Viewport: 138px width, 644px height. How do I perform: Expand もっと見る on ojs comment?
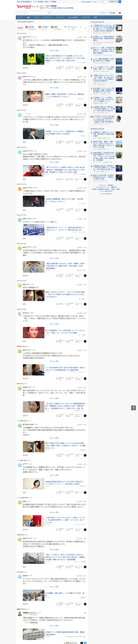coord(54,258)
